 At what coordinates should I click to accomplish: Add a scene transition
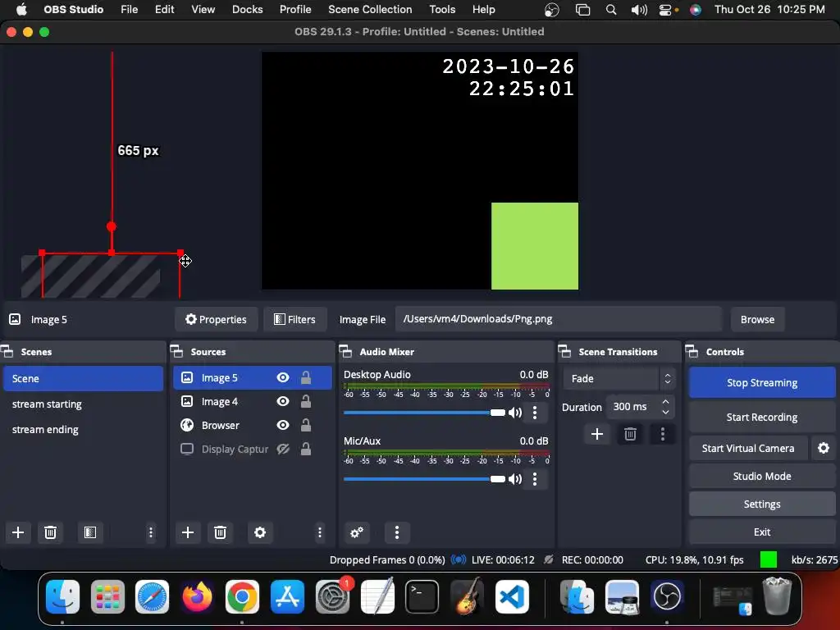pyautogui.click(x=597, y=434)
